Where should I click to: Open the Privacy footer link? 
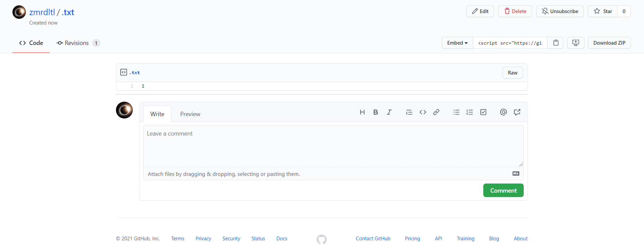tap(203, 239)
